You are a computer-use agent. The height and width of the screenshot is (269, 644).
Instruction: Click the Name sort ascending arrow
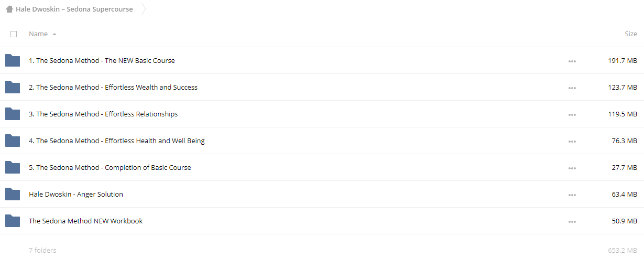pos(54,34)
